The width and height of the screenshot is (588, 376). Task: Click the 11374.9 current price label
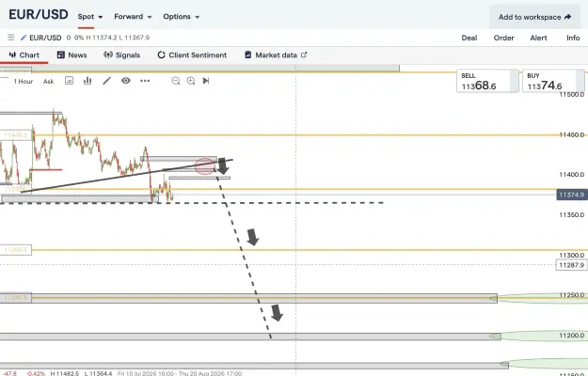click(x=572, y=195)
